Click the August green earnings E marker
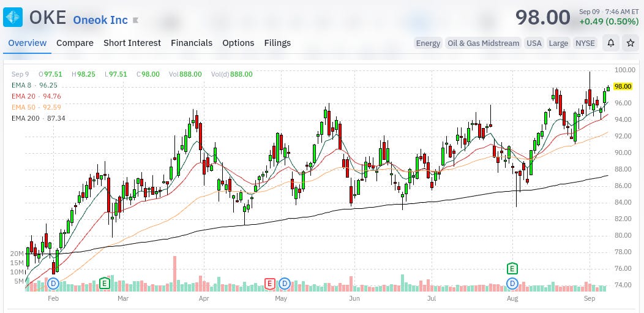This screenshot has height=313, width=644. (x=512, y=269)
